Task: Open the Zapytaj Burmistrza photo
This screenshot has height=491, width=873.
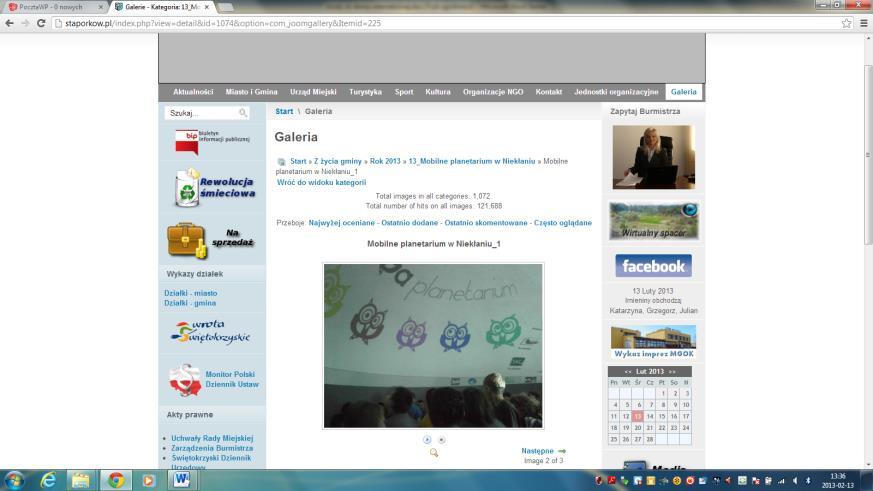Action: click(654, 157)
